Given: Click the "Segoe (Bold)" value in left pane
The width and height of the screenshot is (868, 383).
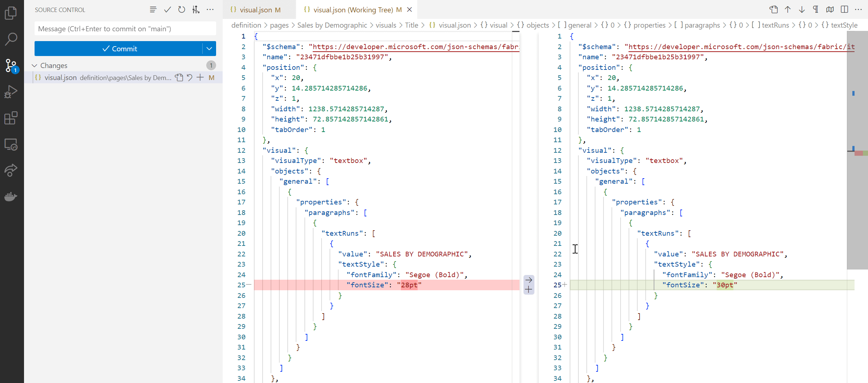Looking at the screenshot, I should click(434, 275).
